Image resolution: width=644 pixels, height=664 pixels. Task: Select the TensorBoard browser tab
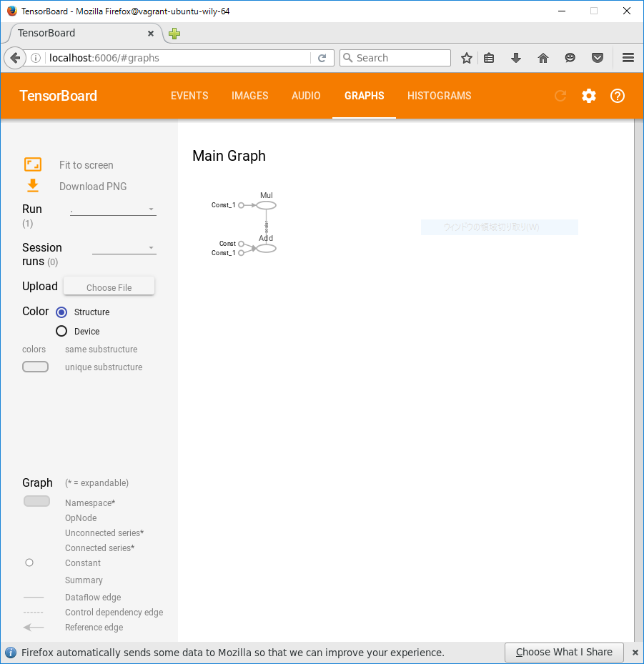(83, 34)
